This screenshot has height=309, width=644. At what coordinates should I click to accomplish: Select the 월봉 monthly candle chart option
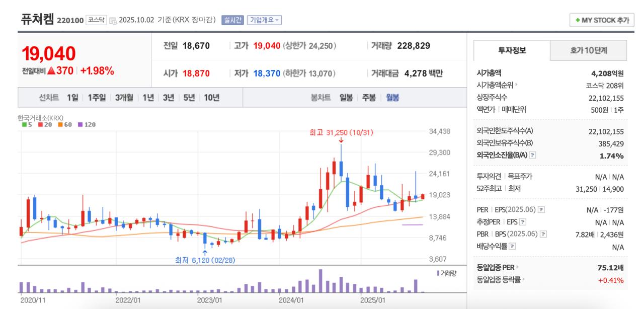click(392, 98)
